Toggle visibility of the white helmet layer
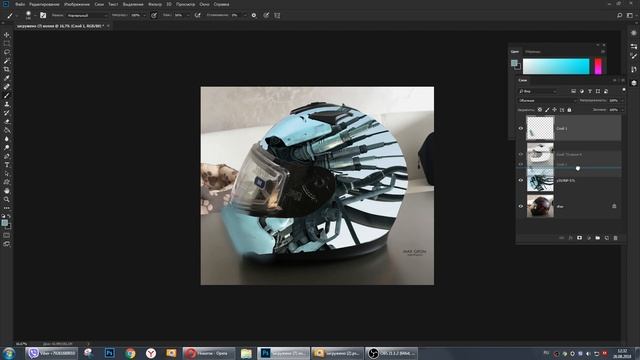The image size is (640, 360). (x=521, y=154)
